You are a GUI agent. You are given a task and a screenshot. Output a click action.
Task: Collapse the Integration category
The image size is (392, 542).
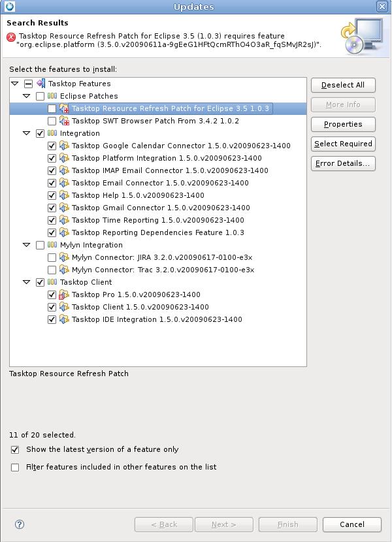[x=27, y=133]
